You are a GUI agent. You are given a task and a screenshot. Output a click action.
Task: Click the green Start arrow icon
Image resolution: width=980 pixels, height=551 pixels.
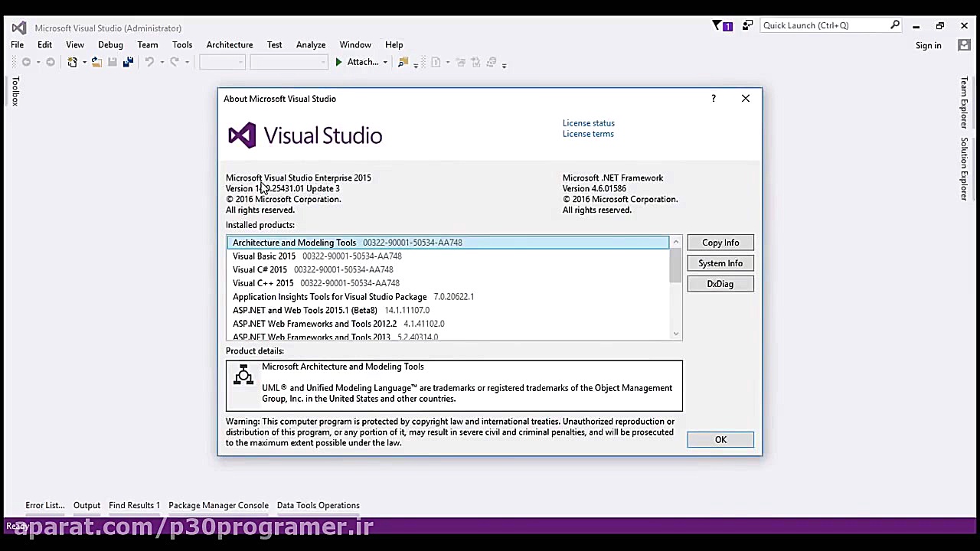point(338,62)
